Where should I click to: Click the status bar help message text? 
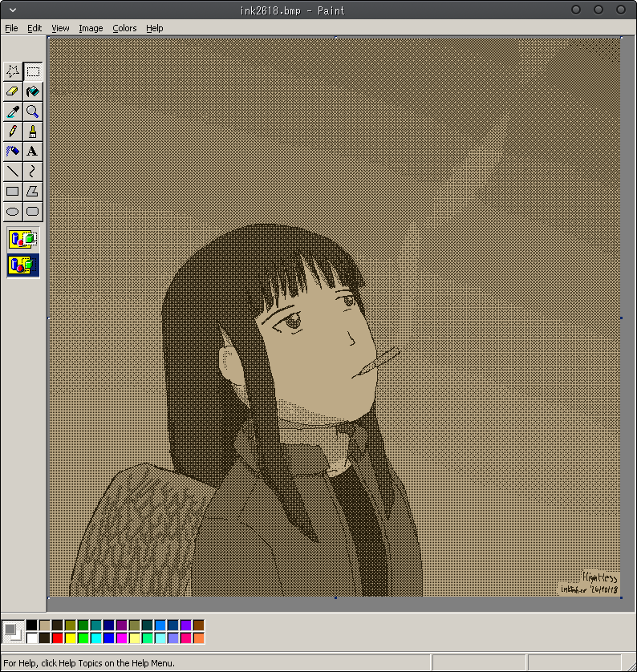[x=89, y=663]
